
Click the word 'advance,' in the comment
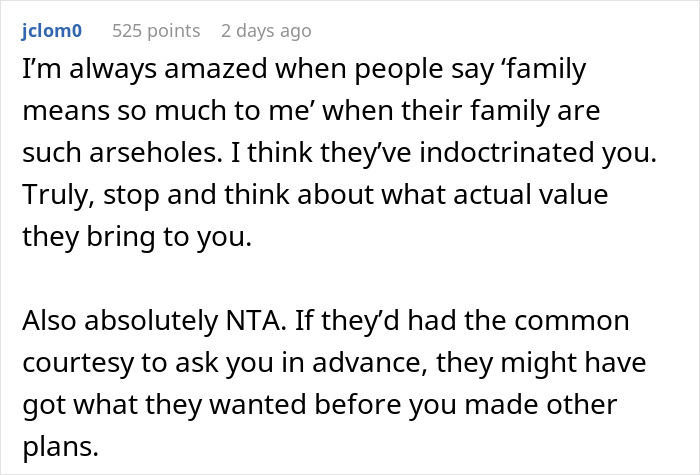370,362
